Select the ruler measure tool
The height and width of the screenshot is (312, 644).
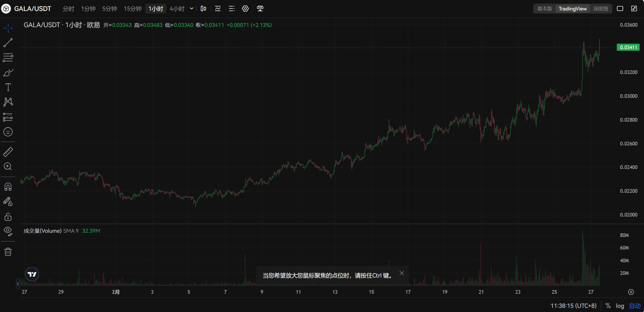pos(8,152)
